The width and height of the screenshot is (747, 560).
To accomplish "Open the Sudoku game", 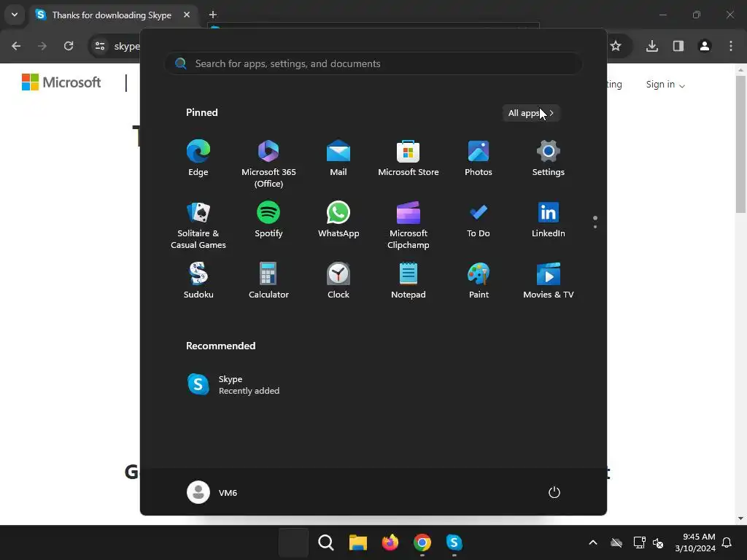I will click(198, 281).
